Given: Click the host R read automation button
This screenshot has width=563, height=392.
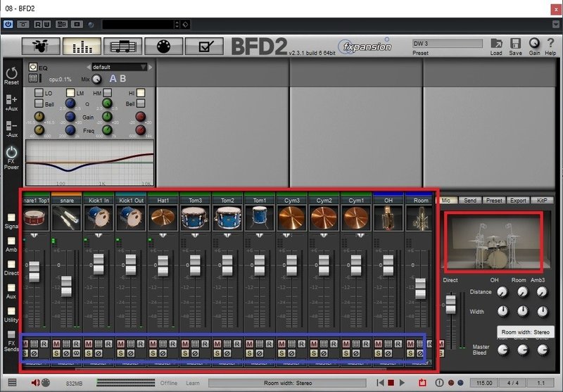Looking at the screenshot, I should pos(38,25).
